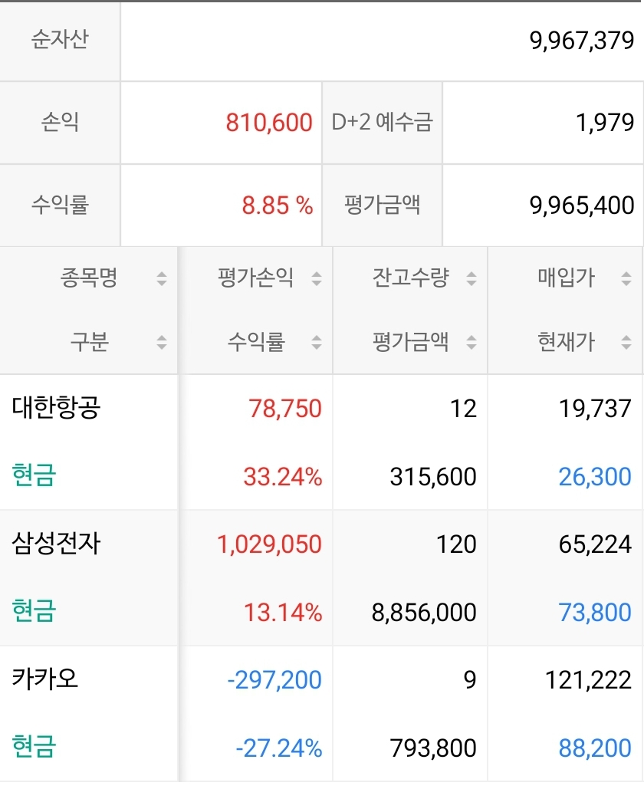Click the sort arrows beside 구분
The height and width of the screenshot is (812, 644).
[x=161, y=342]
